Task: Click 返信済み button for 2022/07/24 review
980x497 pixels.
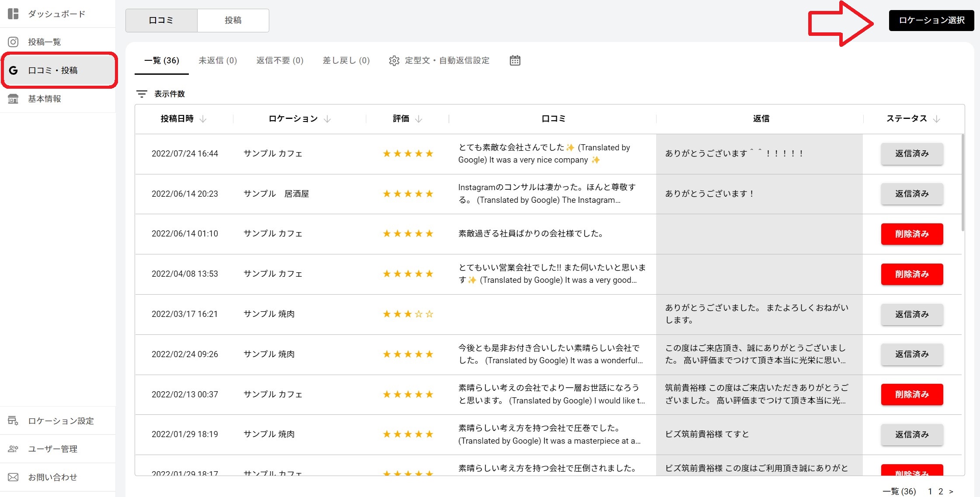Action: tap(912, 153)
